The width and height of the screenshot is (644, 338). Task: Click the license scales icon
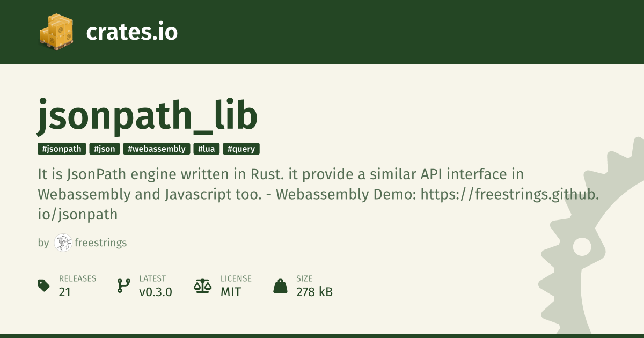click(x=202, y=285)
